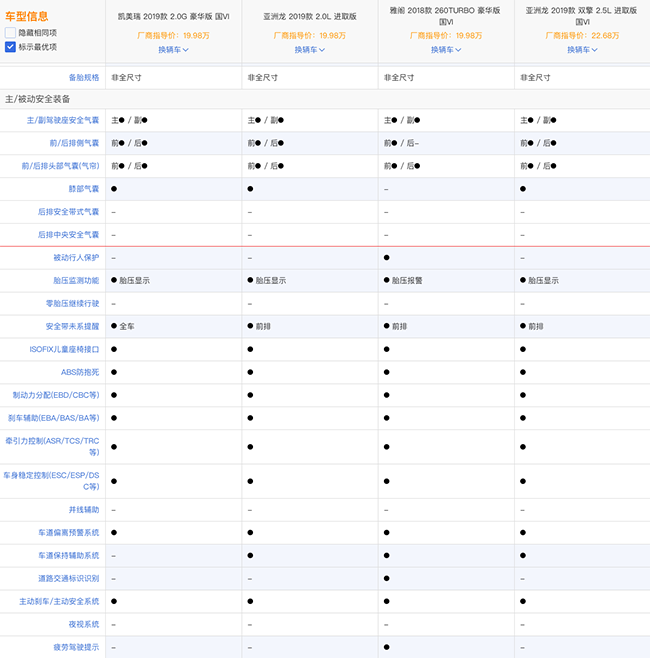
Task: Click the 亚洲龙 2019款 双擎 2.5L 进取版 title
Action: pyautogui.click(x=582, y=16)
